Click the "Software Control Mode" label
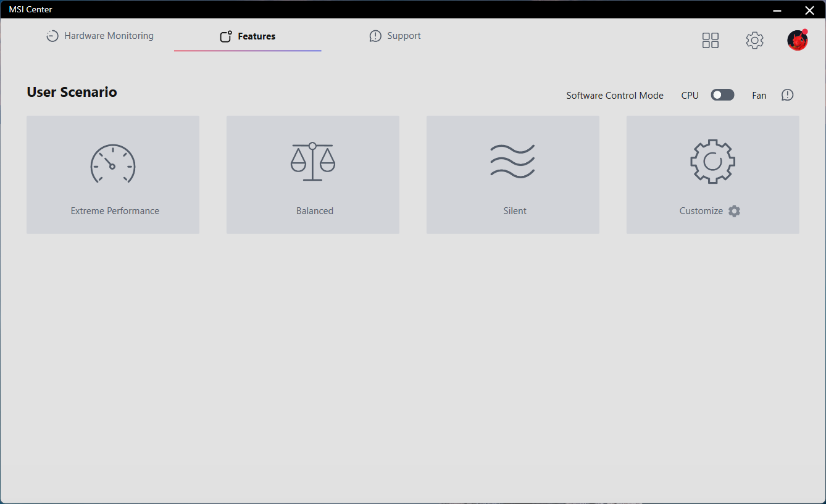This screenshot has height=504, width=826. (x=615, y=96)
